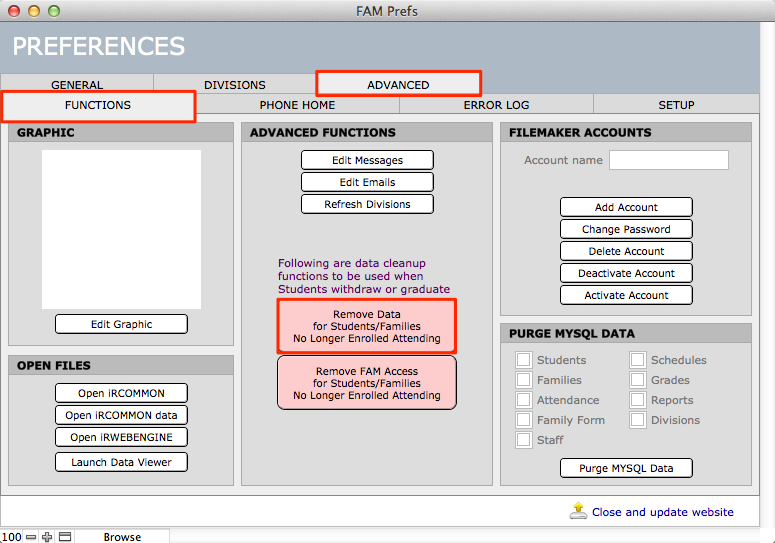Enable the Grades purge checkbox
This screenshot has width=775, height=543.
coord(638,380)
